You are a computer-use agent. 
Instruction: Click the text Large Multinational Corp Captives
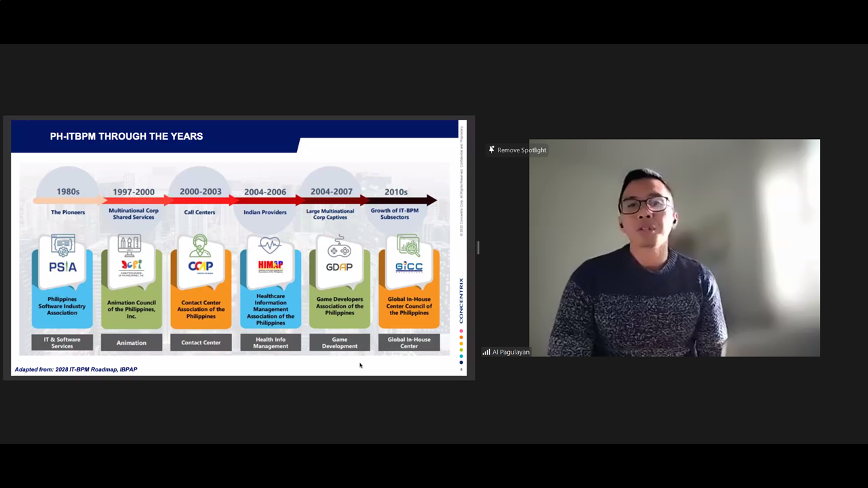click(x=330, y=213)
